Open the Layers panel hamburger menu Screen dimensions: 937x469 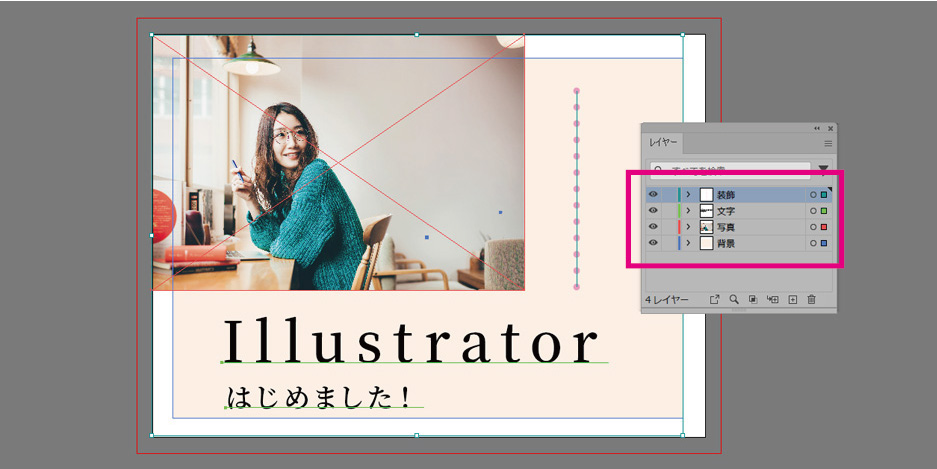click(x=827, y=144)
